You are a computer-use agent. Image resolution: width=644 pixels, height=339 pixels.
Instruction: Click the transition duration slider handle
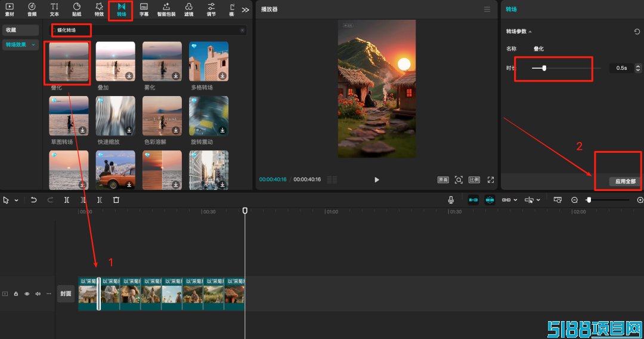pos(544,68)
